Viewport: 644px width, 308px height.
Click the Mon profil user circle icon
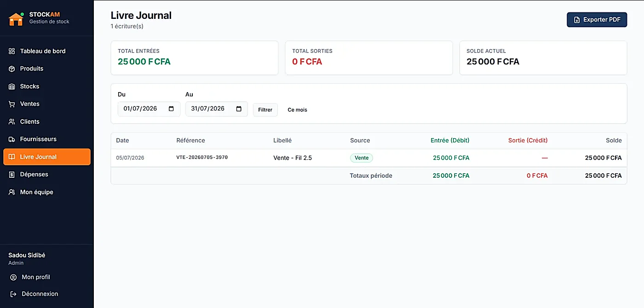[x=14, y=277]
